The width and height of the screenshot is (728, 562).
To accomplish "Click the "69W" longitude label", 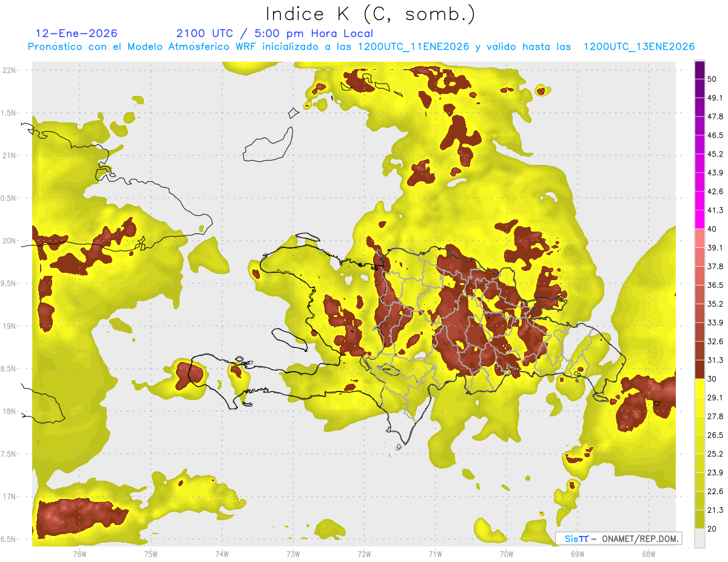I will [578, 554].
